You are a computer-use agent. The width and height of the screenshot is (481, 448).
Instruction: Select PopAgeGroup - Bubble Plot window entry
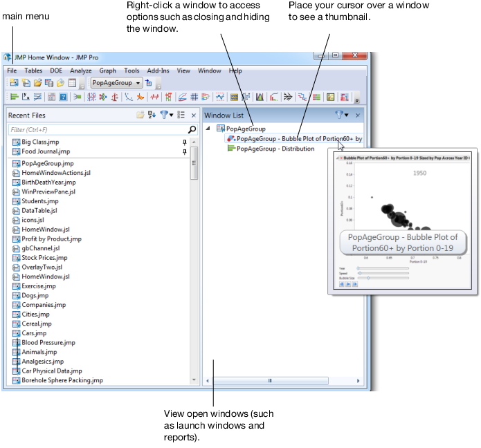(295, 139)
